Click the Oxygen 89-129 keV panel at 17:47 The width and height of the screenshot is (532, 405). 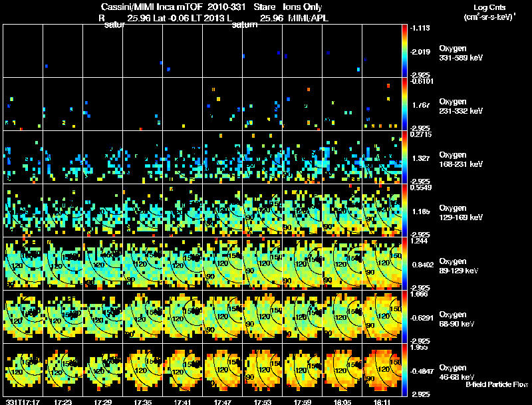pyautogui.click(x=223, y=263)
